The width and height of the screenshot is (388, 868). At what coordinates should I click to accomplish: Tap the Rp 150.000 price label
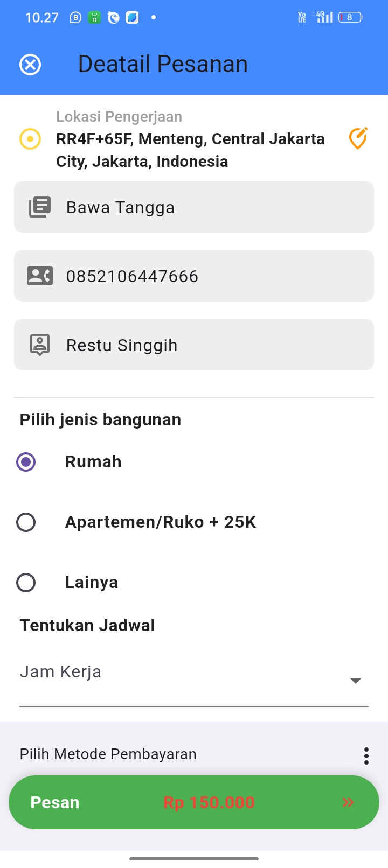tap(209, 802)
